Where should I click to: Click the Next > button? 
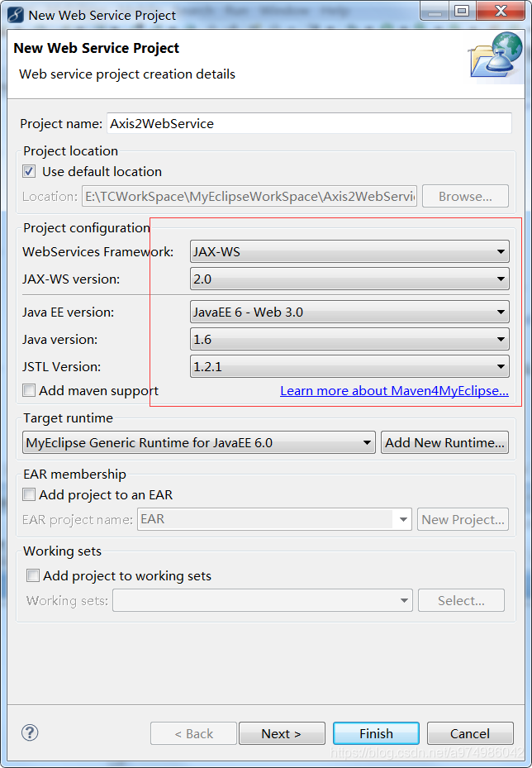[282, 733]
